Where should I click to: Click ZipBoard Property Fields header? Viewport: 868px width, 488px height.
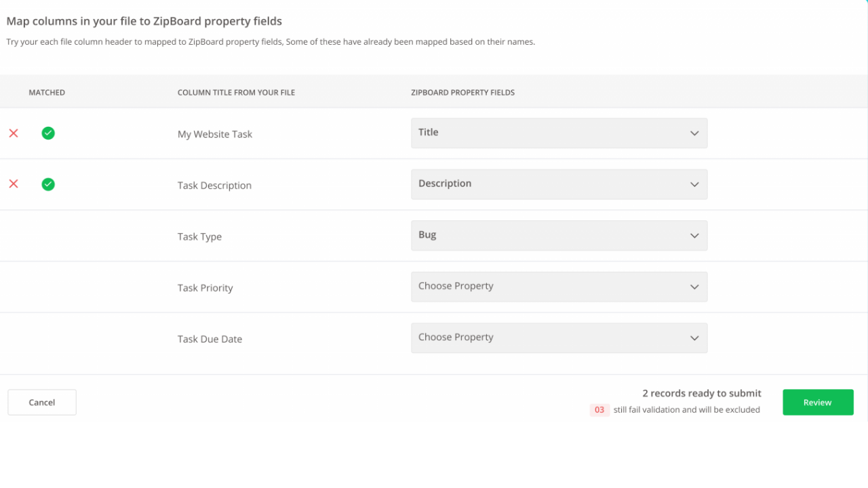[x=462, y=92]
